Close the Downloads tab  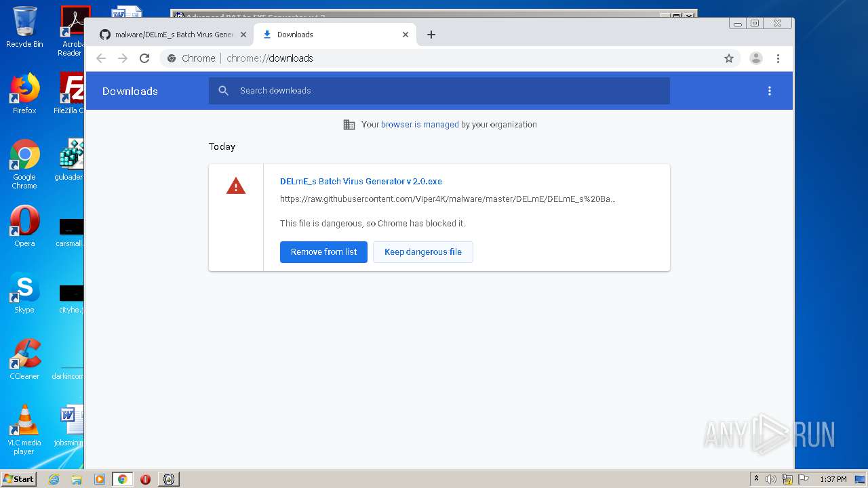coord(406,35)
